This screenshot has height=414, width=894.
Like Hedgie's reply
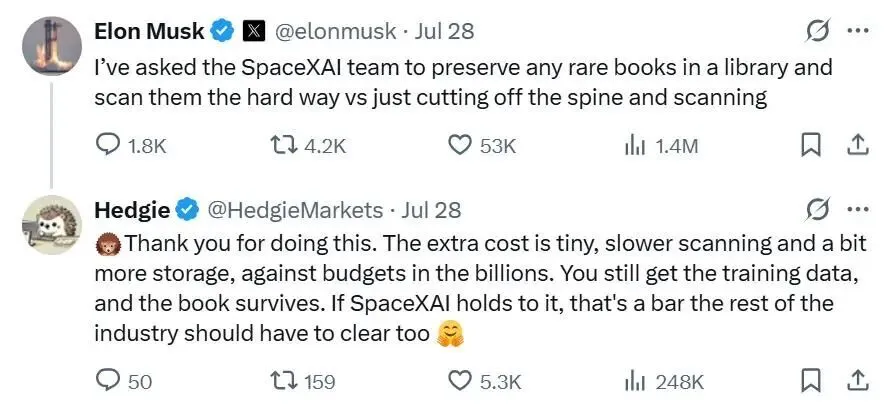click(485, 381)
